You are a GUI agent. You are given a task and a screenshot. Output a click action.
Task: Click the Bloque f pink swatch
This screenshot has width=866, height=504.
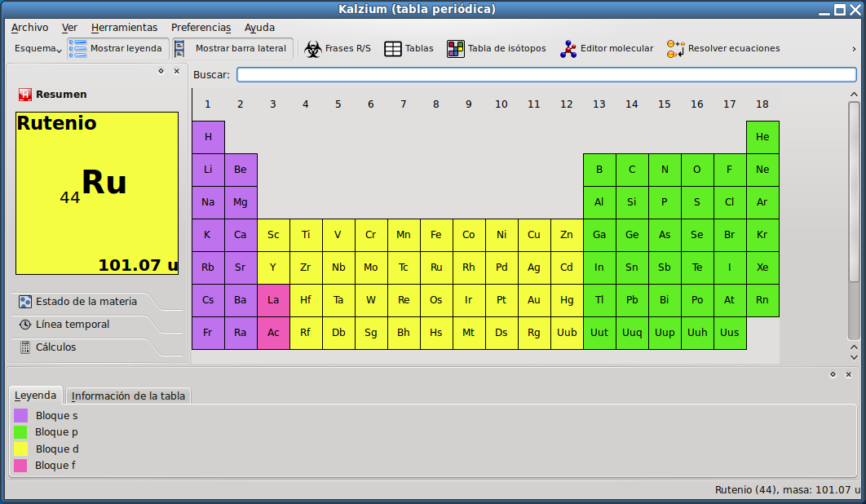20,466
